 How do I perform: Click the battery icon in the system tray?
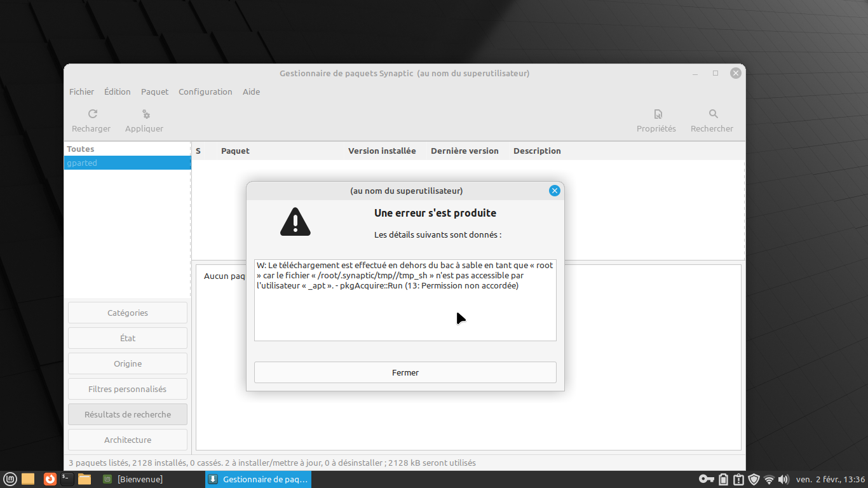coord(723,479)
